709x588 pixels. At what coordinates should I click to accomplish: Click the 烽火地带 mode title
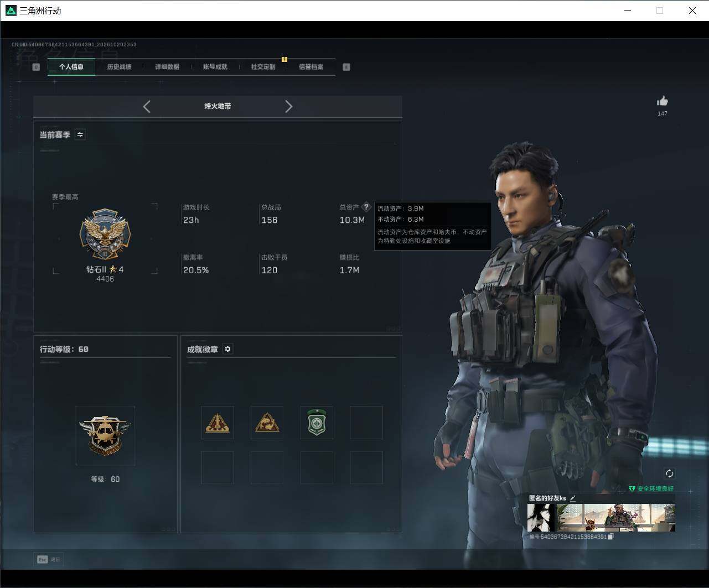click(x=218, y=106)
